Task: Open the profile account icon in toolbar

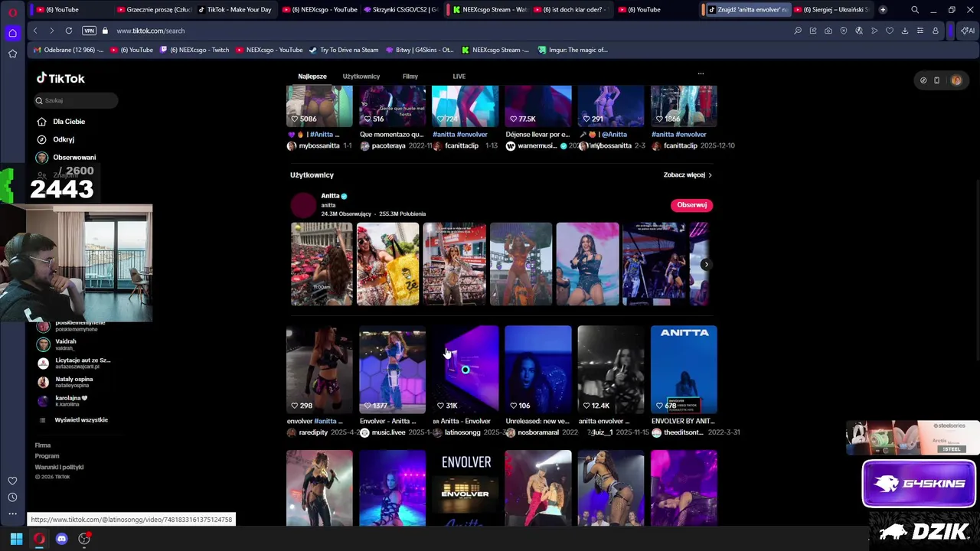Action: (x=936, y=31)
